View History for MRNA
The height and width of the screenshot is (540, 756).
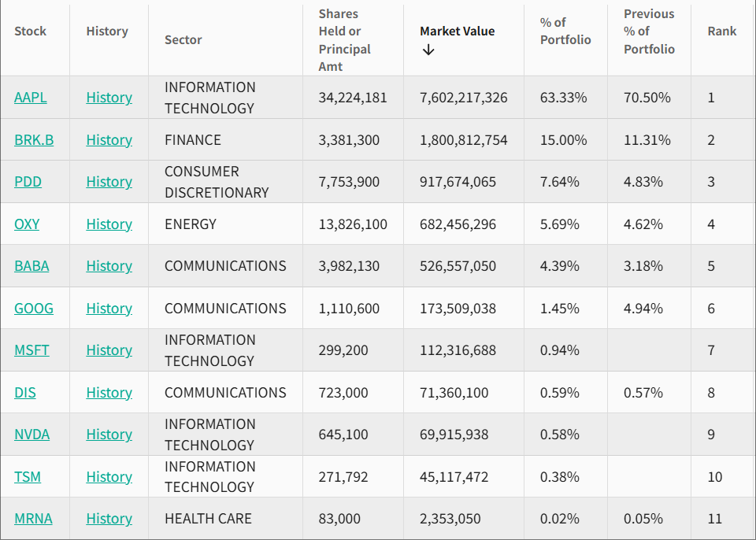tap(109, 519)
